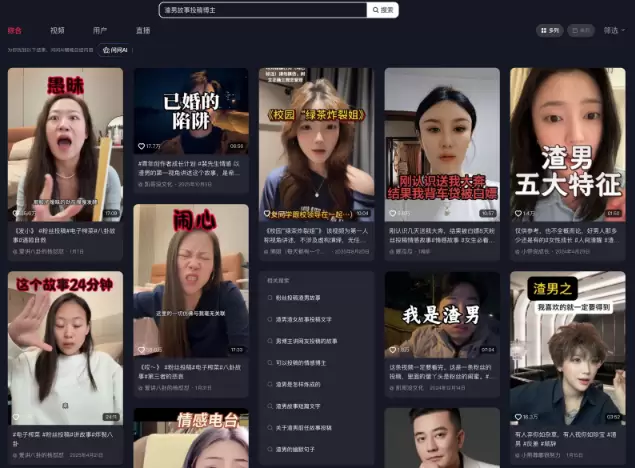This screenshot has height=468, width=635.
Task: Click heart icon on 渣男之 video
Action: tap(518, 417)
